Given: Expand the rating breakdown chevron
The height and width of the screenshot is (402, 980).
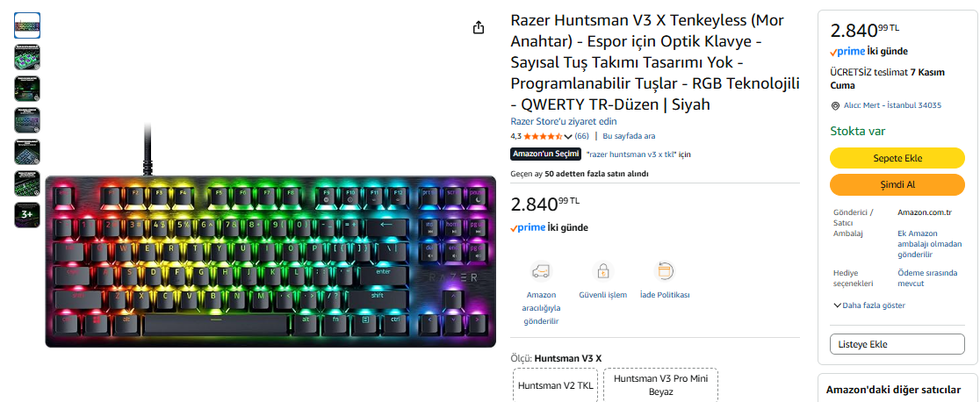Looking at the screenshot, I should point(567,136).
